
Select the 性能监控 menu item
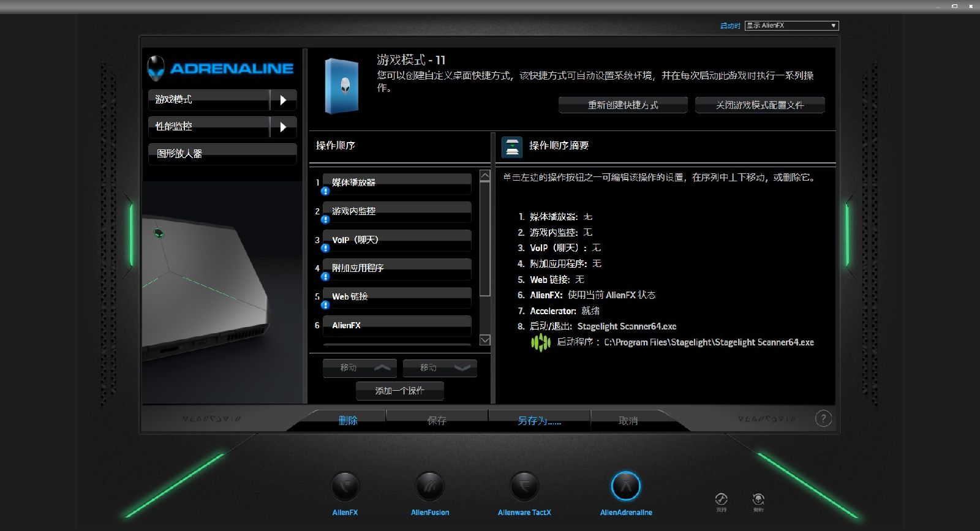[x=209, y=127]
